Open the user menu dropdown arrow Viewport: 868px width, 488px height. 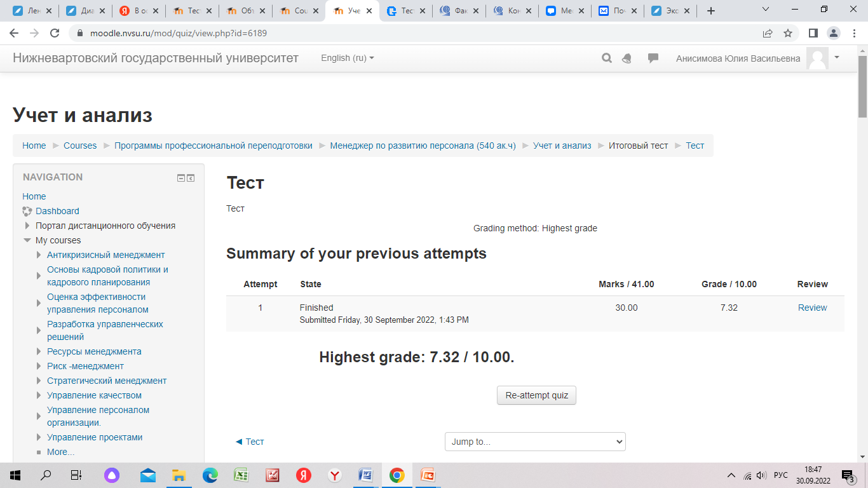click(x=837, y=57)
